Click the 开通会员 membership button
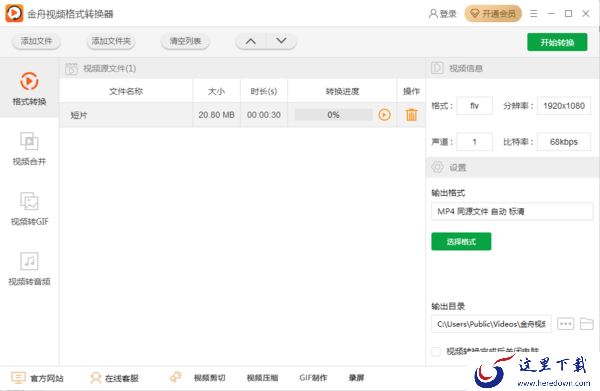Viewport: 600px width, 391px height. pyautogui.click(x=493, y=14)
